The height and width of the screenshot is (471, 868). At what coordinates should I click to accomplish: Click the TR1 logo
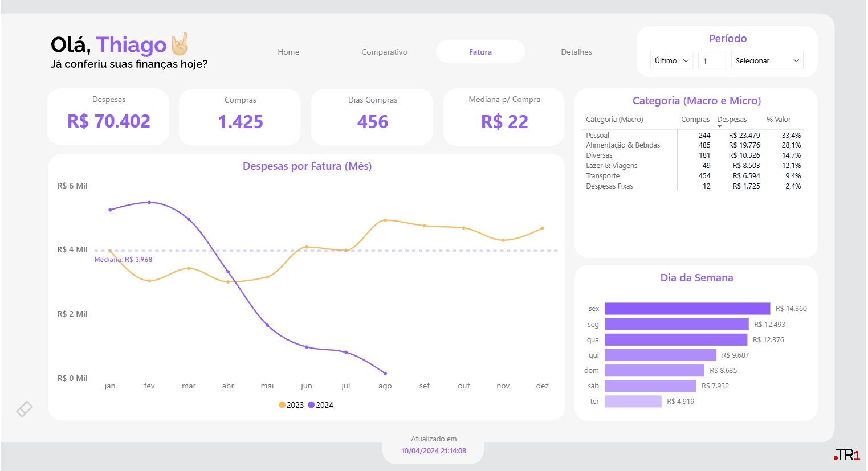[847, 455]
